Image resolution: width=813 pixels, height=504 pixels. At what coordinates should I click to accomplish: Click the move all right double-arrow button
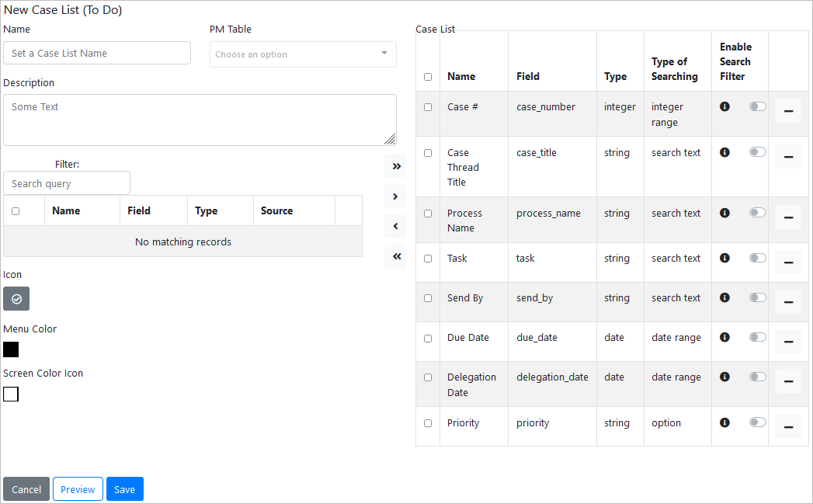click(395, 166)
